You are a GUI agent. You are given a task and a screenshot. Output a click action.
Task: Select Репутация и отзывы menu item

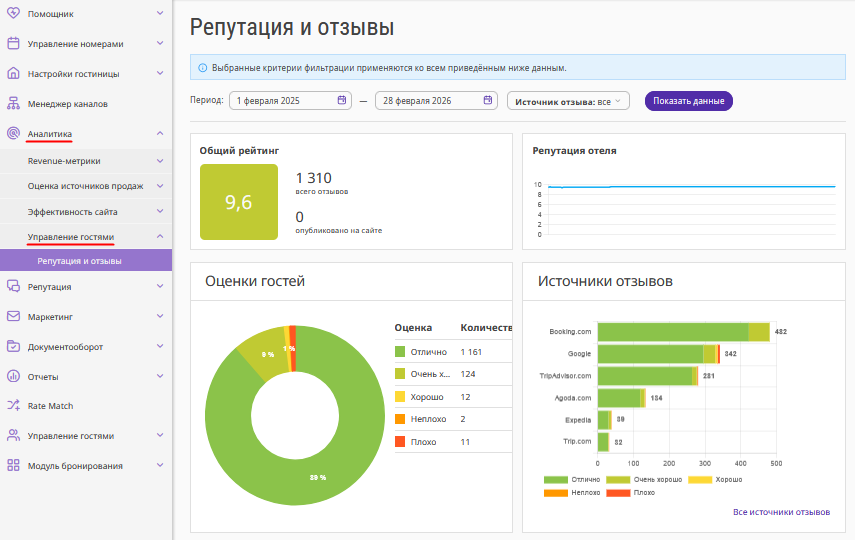(80, 261)
